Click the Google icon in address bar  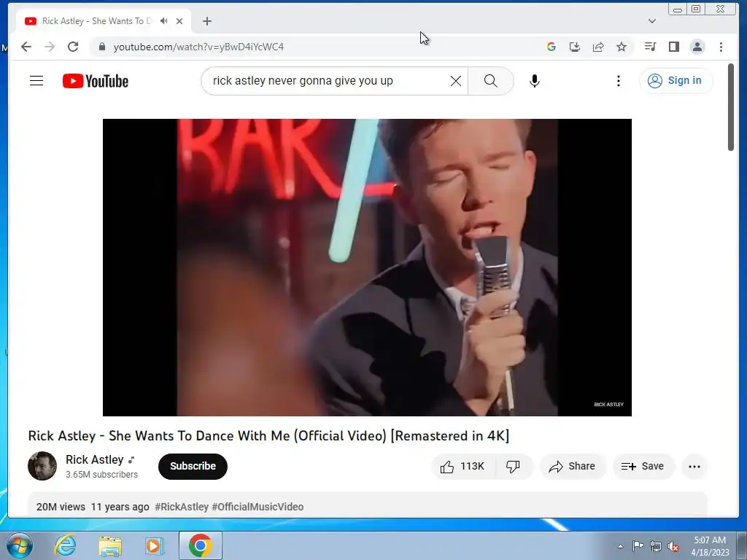coord(551,47)
